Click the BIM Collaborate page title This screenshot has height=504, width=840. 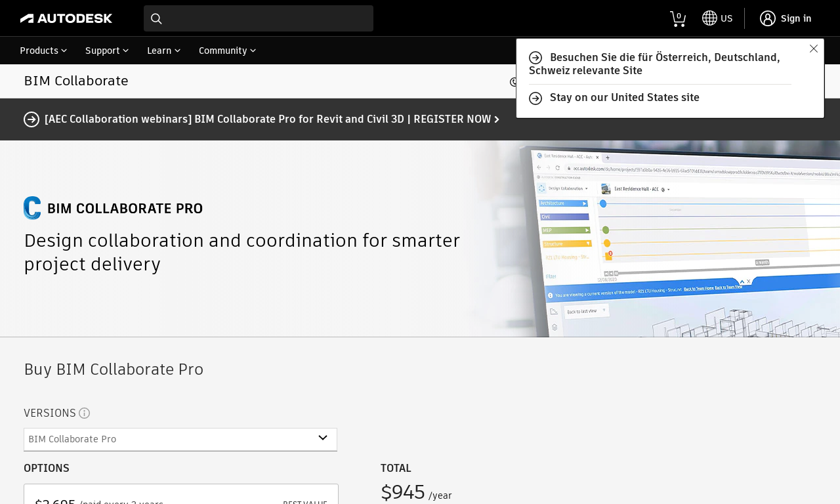[76, 81]
